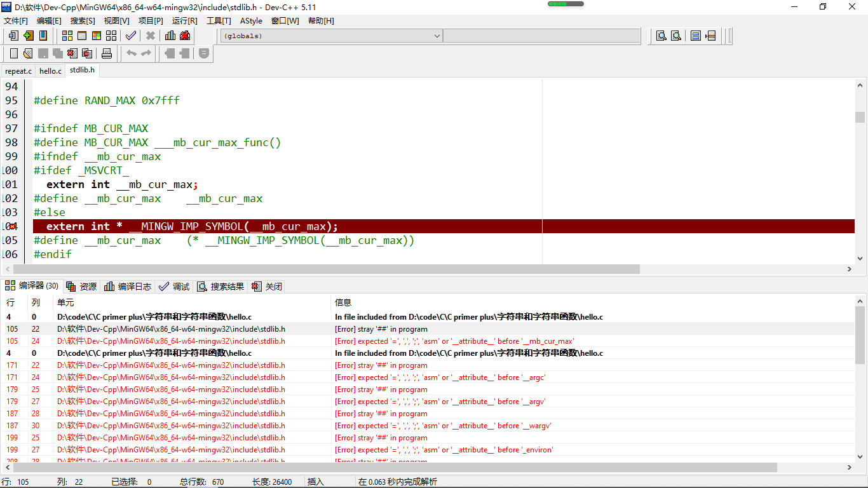This screenshot has height=488, width=868.
Task: Open the 搜索[S] menu
Action: pos(83,21)
